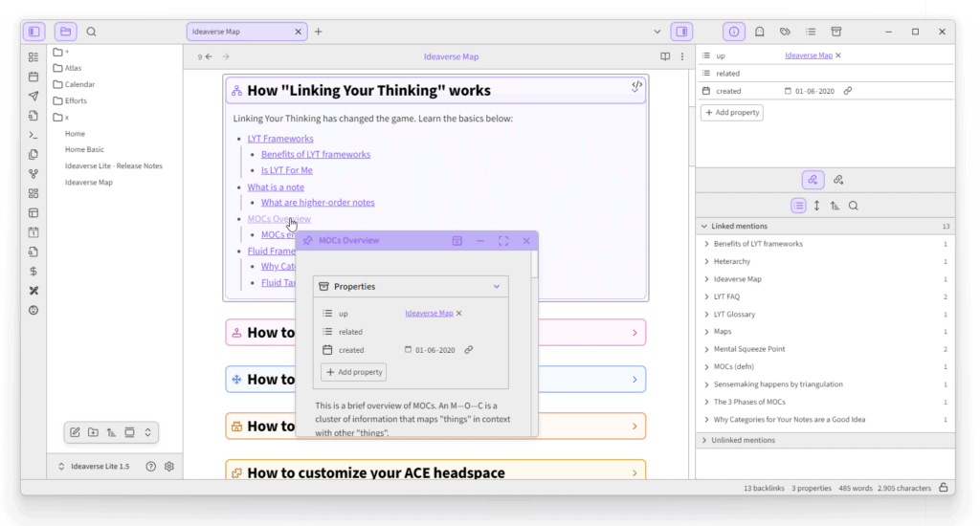Screen dimensions: 980x526
Task: Open a new tab with plus button
Action: coord(318,32)
